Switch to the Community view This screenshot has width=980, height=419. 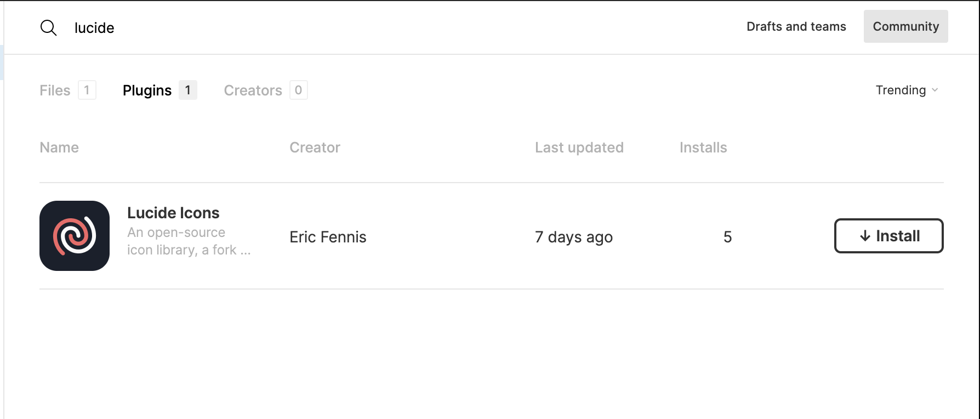[x=905, y=26]
